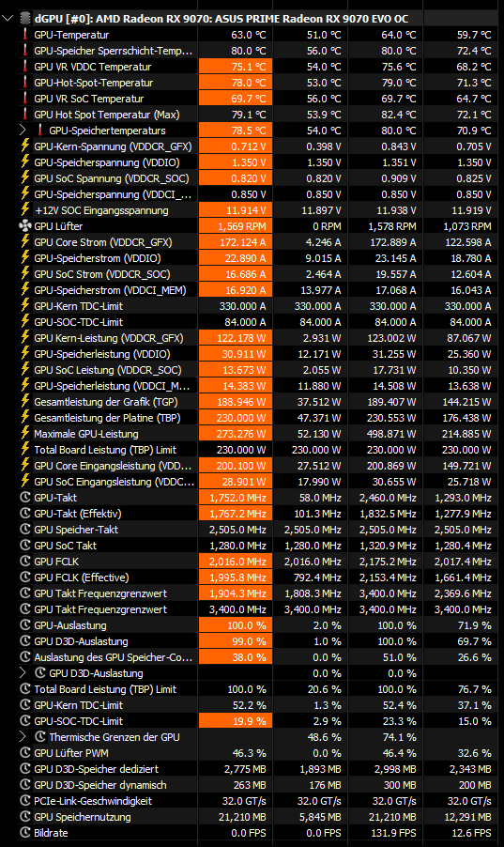504x847 pixels.
Task: Select the GPU-Speicherleistung (VDDIO) label
Action: click(102, 354)
